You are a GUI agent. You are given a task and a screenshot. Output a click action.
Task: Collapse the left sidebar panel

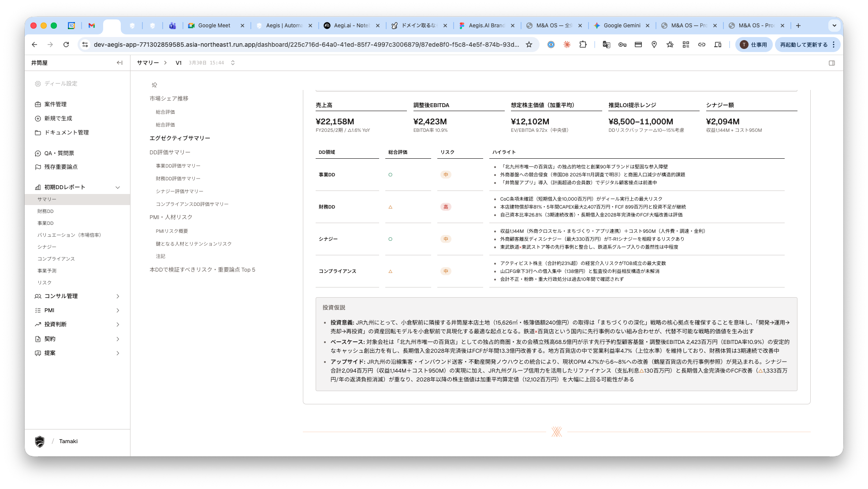point(119,63)
